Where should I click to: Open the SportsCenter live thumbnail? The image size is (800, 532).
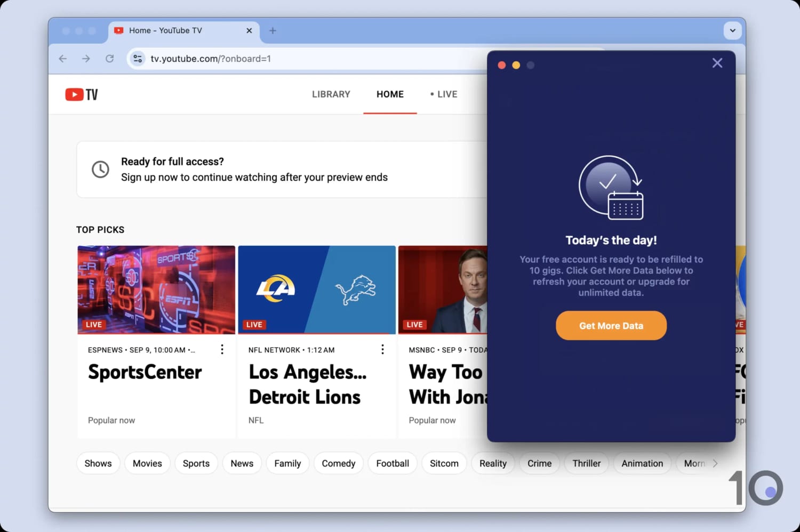[156, 290]
